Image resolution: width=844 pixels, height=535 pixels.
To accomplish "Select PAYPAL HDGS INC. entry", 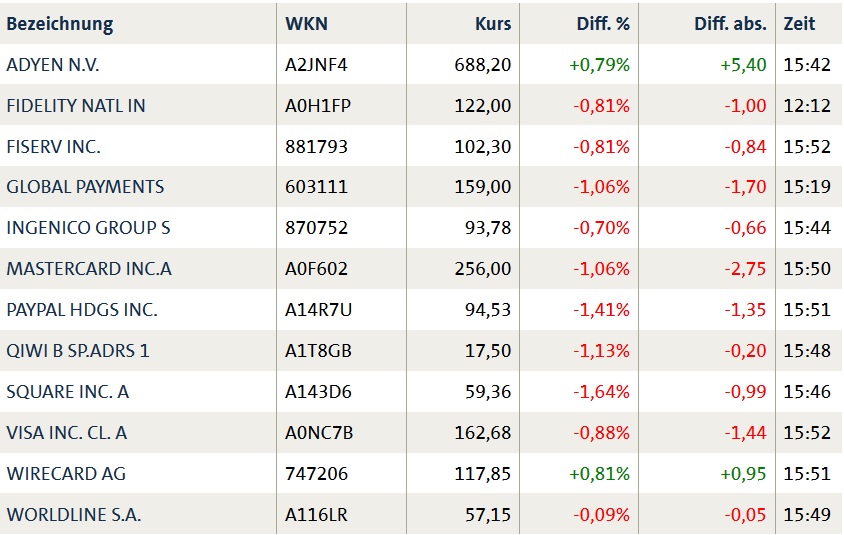I will 82,310.
